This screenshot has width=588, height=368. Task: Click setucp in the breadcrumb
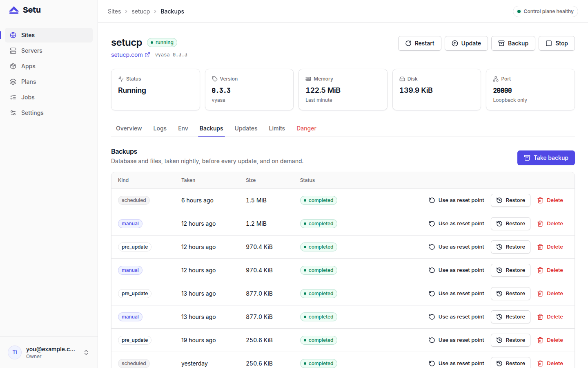tap(140, 11)
